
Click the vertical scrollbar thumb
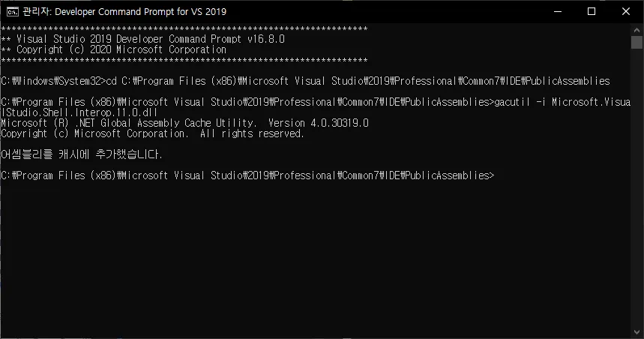pos(637,42)
